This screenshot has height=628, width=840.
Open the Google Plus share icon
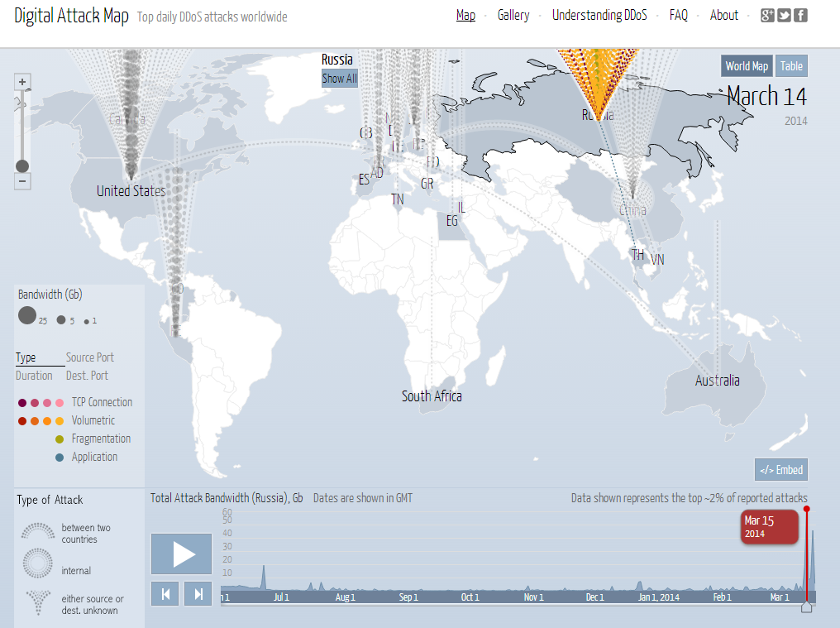pos(768,16)
